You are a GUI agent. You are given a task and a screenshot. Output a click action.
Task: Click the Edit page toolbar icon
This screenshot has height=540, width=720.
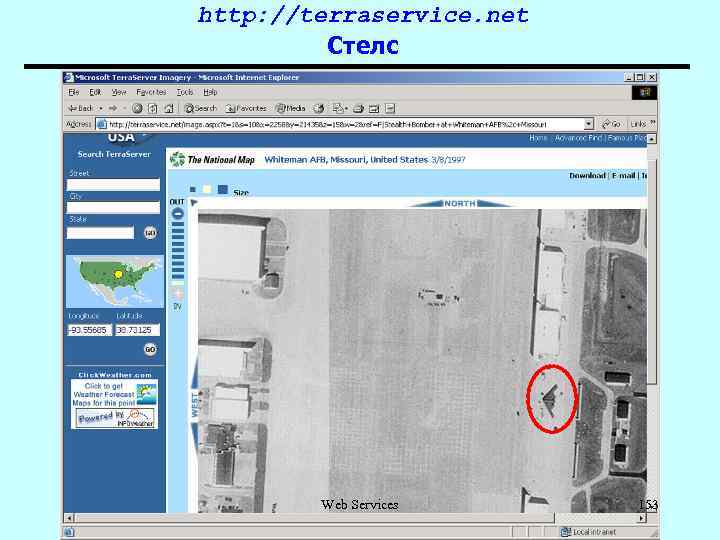tap(374, 109)
